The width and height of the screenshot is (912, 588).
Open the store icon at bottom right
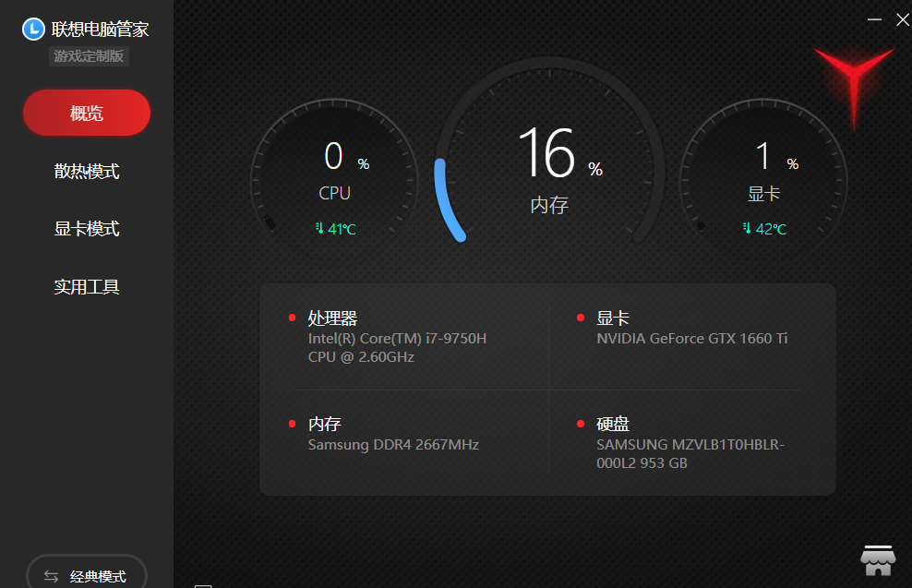(x=878, y=560)
